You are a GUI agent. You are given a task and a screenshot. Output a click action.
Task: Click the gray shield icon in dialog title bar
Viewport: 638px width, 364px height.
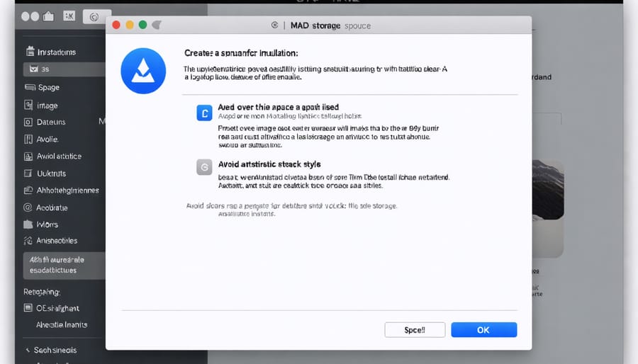point(157,25)
